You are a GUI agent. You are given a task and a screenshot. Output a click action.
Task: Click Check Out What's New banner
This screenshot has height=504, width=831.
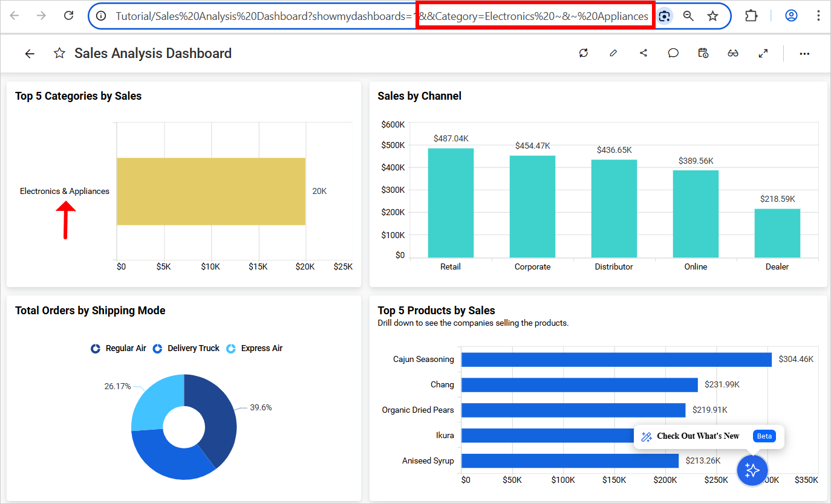click(x=697, y=436)
